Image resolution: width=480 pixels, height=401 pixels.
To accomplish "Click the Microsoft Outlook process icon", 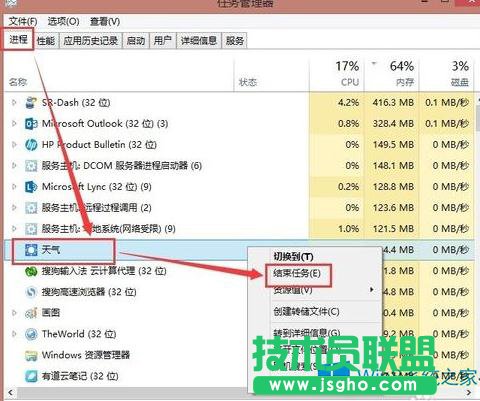I will coord(31,124).
